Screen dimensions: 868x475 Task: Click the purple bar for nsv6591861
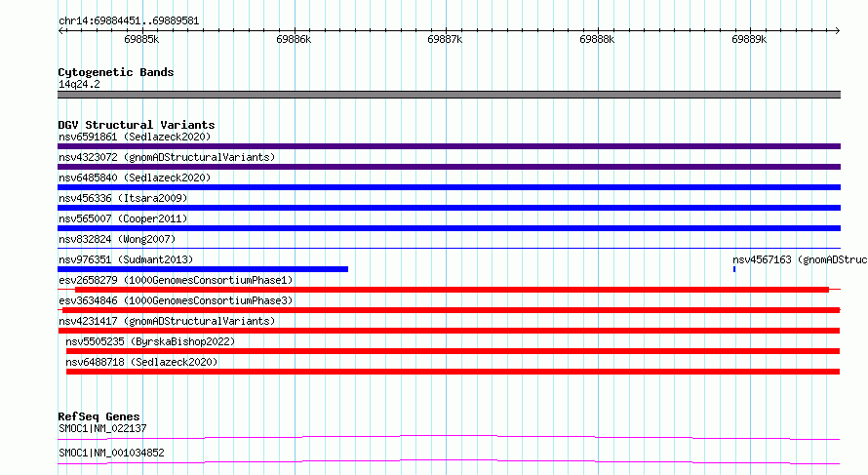coord(449,146)
